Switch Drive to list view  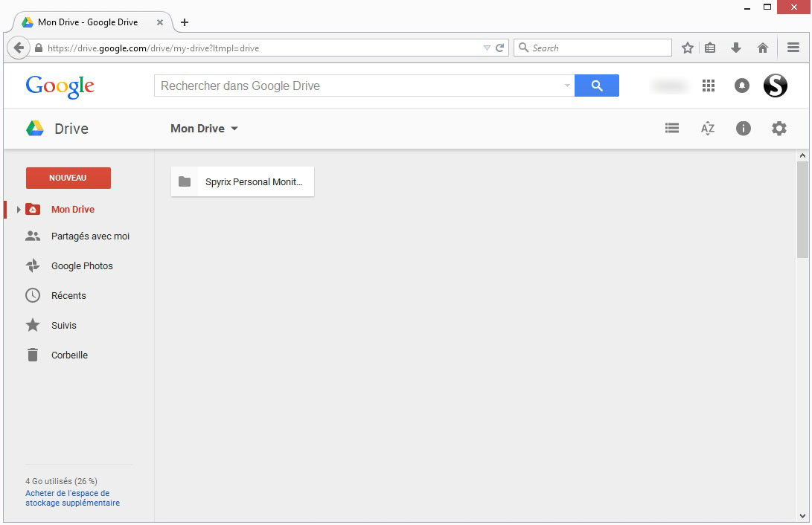coord(671,129)
